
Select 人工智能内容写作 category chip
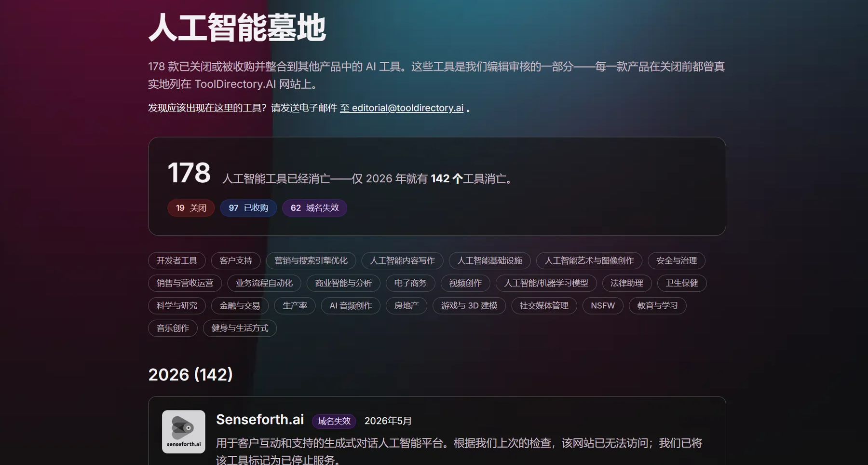(x=402, y=260)
